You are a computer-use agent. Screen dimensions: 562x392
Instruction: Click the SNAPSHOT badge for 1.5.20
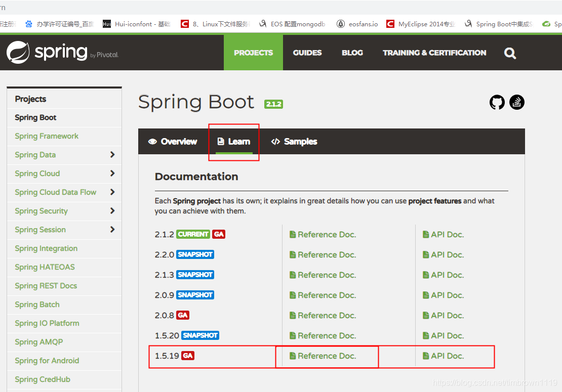pos(200,335)
